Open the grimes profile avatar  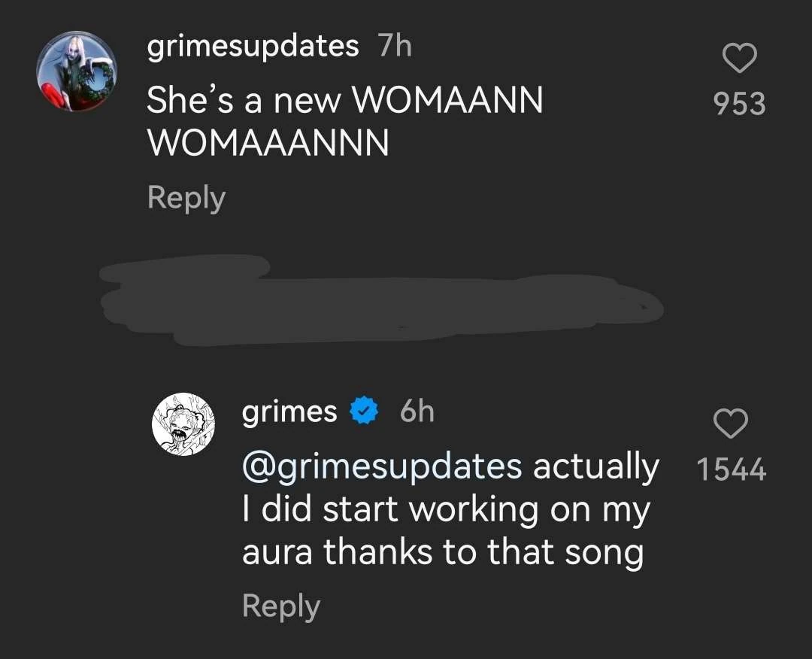click(184, 424)
